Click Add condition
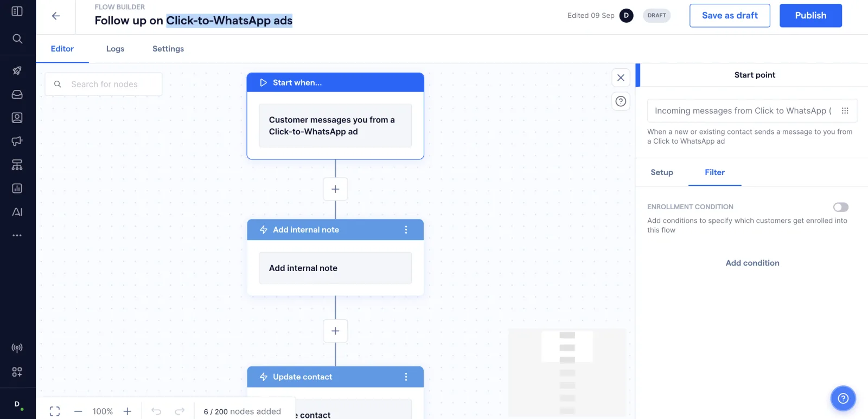This screenshot has height=419, width=868. [752, 263]
